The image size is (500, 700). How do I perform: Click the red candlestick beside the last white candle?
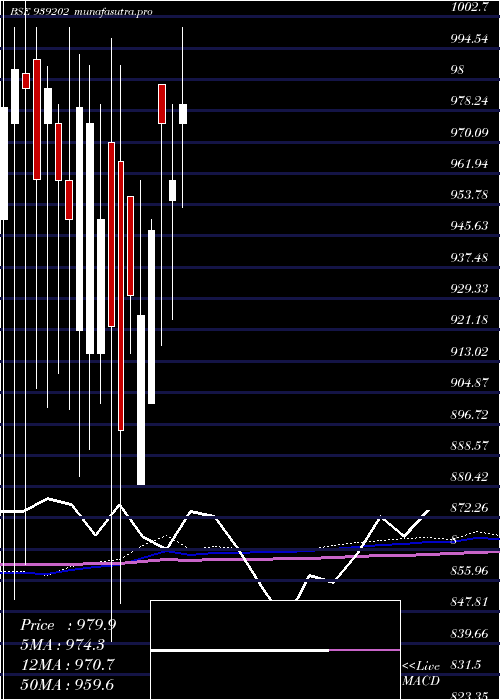[x=162, y=104]
